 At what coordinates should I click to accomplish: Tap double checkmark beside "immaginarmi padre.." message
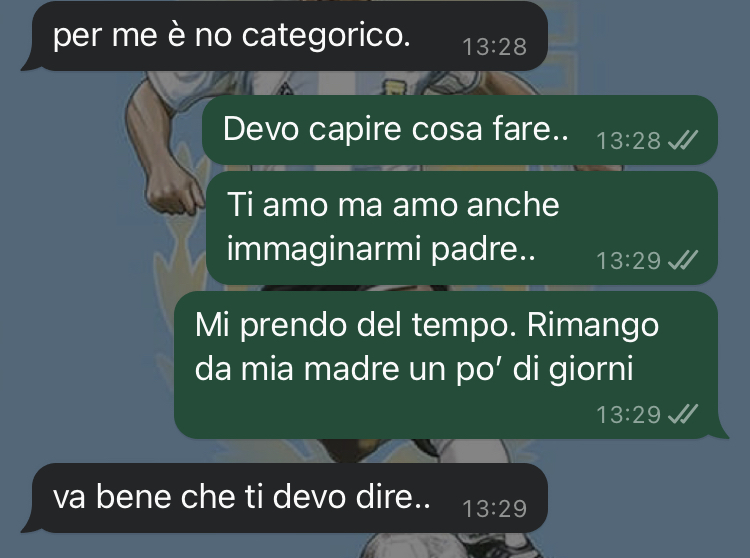(683, 260)
